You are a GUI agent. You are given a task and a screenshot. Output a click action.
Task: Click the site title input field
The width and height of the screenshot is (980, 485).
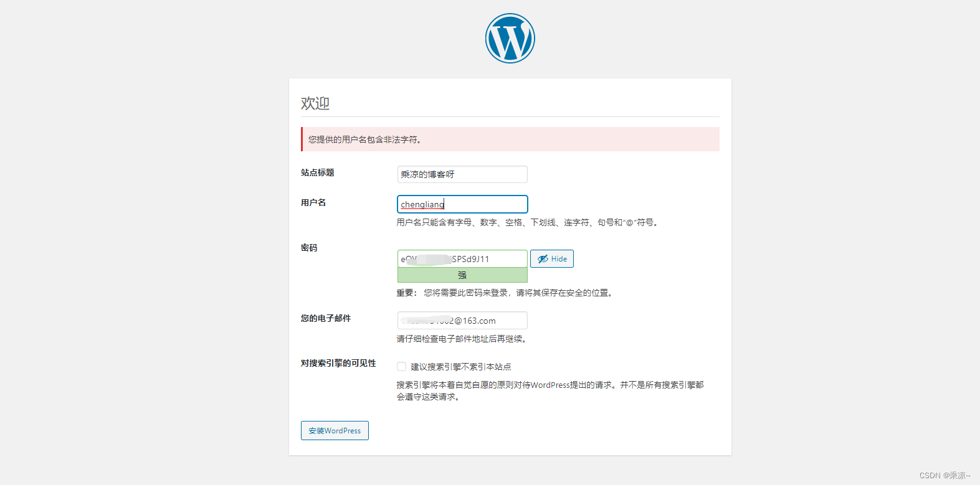[x=462, y=174]
